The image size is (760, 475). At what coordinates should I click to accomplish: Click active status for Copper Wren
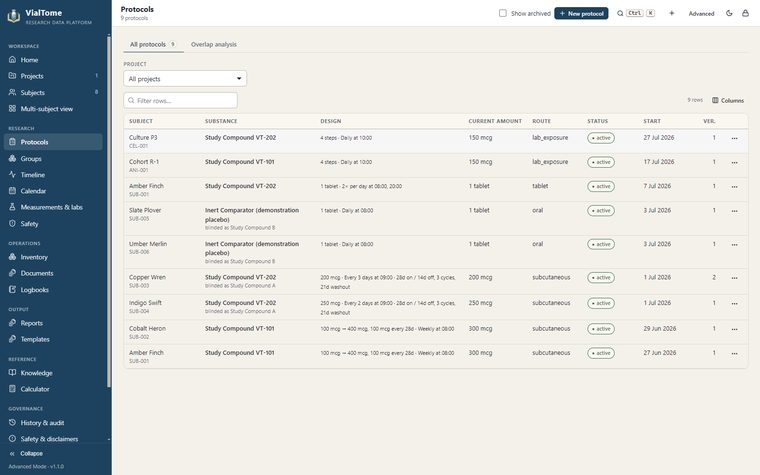601,278
